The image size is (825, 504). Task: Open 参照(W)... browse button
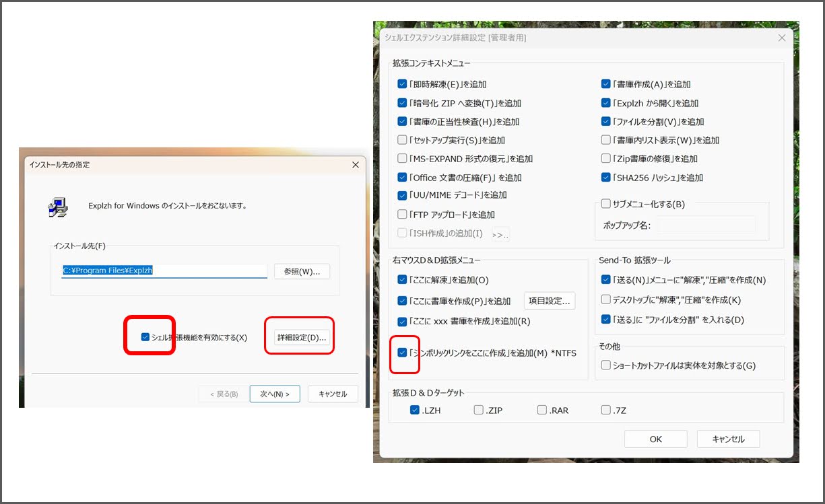point(302,271)
